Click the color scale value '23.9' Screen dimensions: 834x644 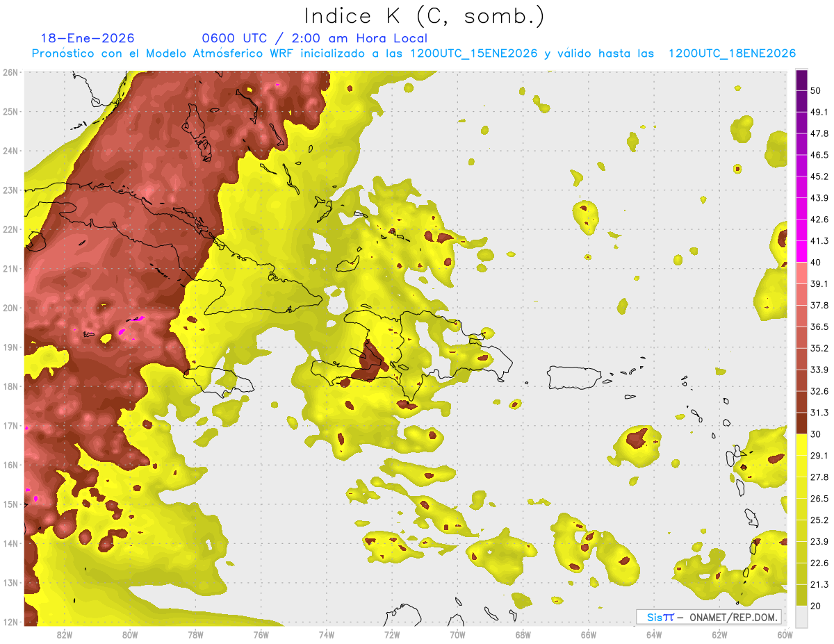[819, 541]
